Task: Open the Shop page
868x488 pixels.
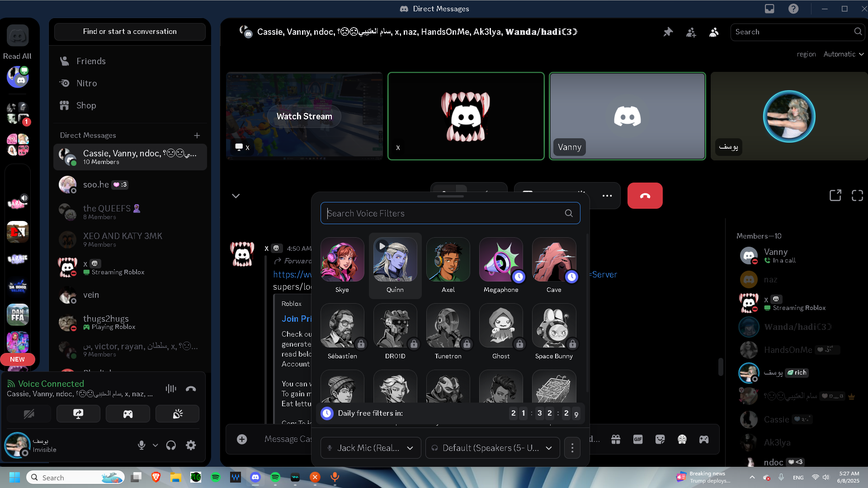Action: pos(130,105)
